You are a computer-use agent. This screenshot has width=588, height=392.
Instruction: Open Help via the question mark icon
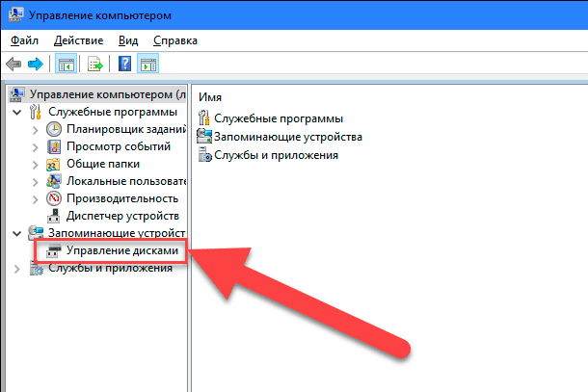pyautogui.click(x=124, y=64)
